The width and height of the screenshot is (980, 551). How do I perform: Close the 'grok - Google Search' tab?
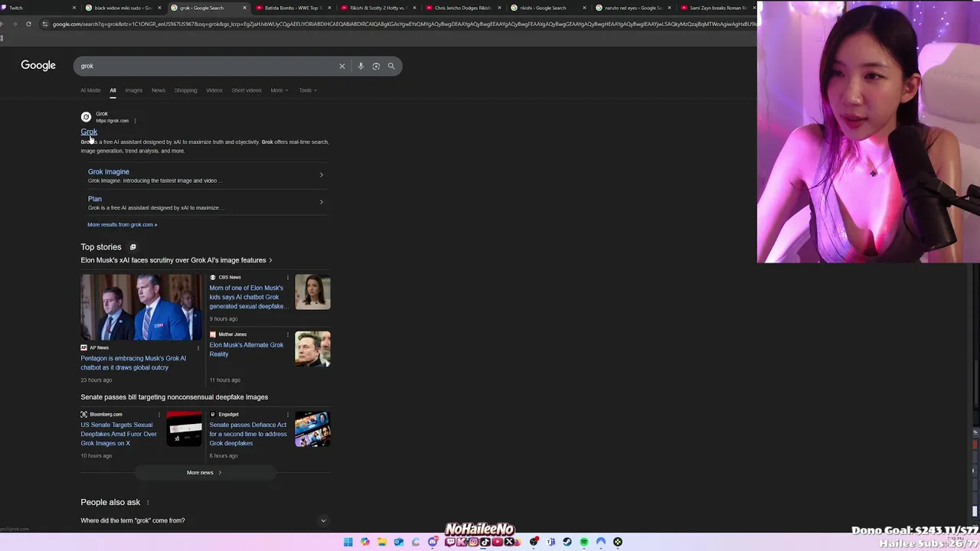pos(244,8)
